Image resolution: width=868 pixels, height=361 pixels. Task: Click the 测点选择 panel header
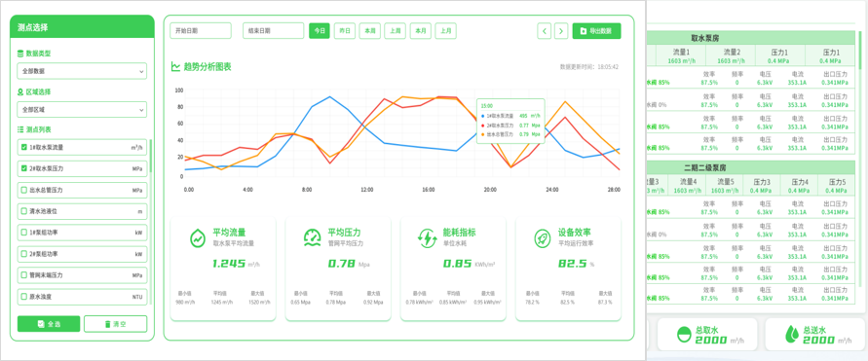[x=82, y=26]
